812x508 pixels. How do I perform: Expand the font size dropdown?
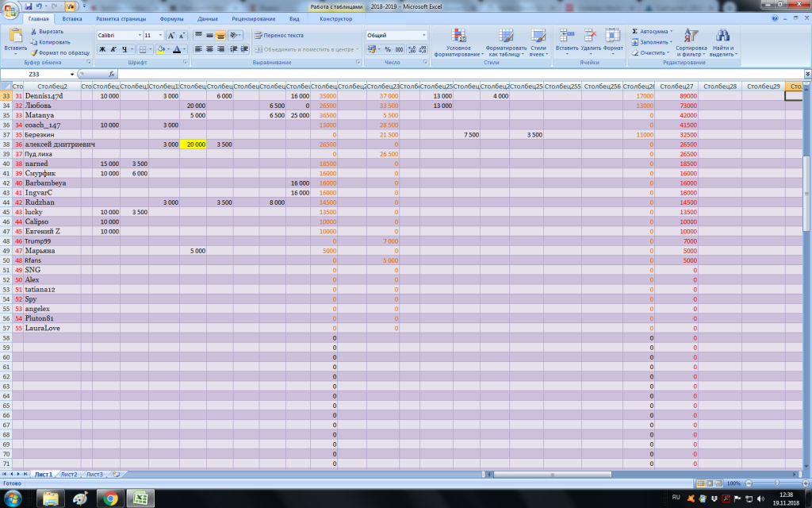(x=161, y=36)
